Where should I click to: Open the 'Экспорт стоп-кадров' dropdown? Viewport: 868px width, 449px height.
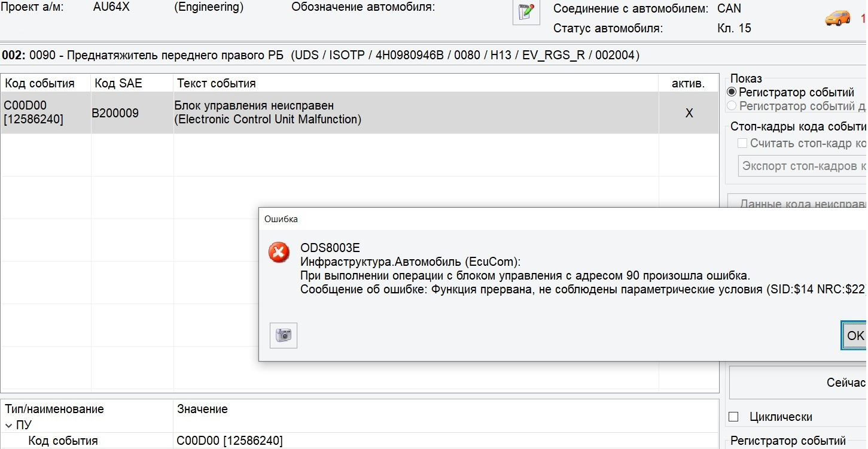[x=802, y=166]
